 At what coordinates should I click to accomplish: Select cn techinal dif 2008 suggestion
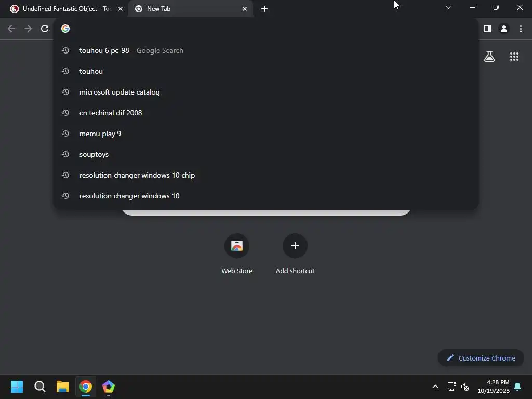[266, 113]
